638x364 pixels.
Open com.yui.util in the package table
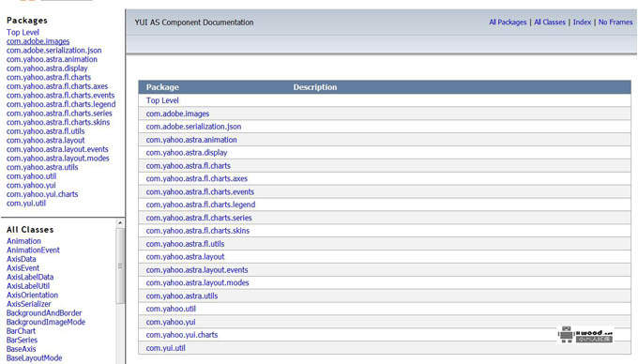pos(166,348)
